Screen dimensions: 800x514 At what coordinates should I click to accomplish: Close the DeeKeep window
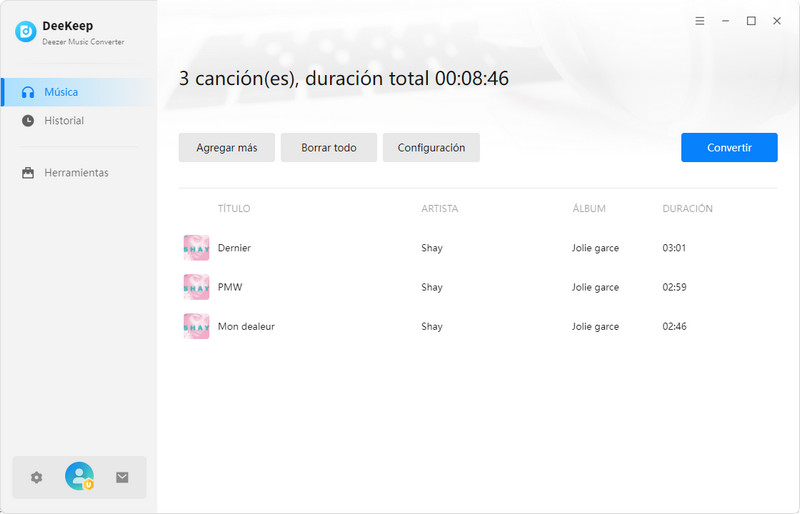(x=777, y=21)
